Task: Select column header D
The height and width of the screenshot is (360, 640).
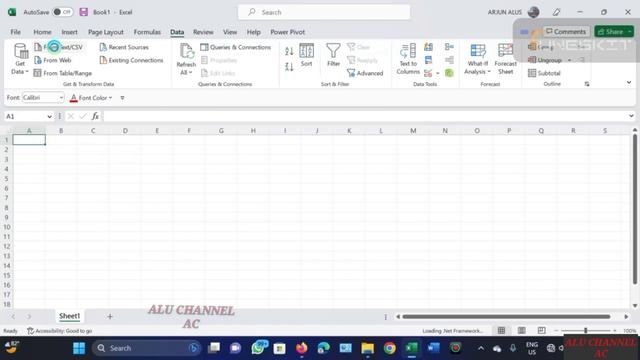Action: (125, 131)
